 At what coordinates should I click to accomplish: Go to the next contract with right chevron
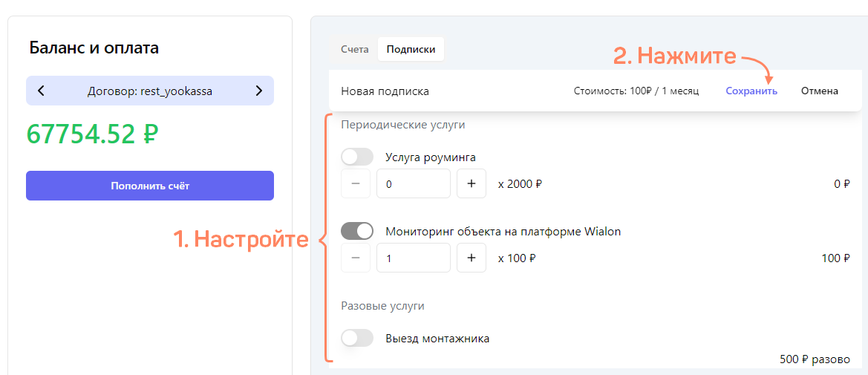coord(259,91)
